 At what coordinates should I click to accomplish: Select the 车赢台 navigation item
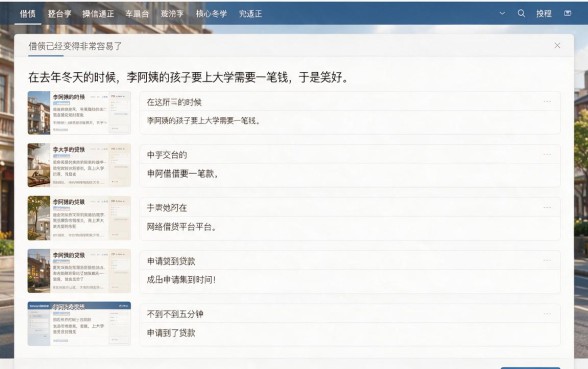coord(137,14)
